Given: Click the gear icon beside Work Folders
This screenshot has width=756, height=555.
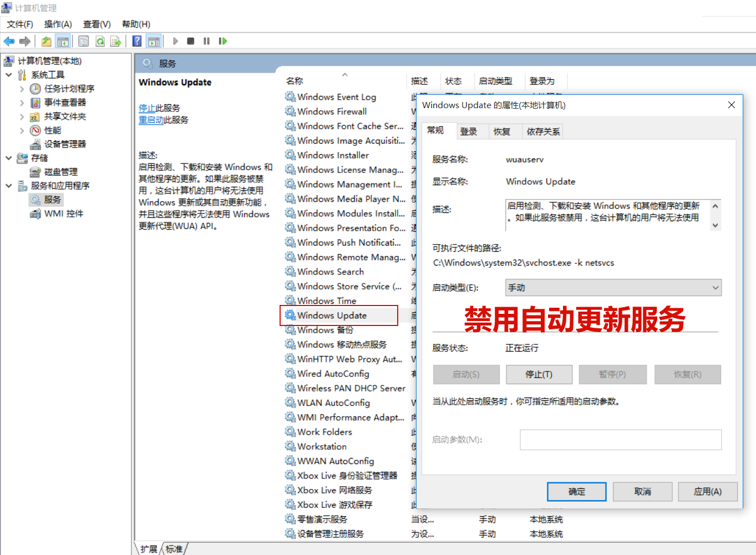Looking at the screenshot, I should click(x=290, y=431).
